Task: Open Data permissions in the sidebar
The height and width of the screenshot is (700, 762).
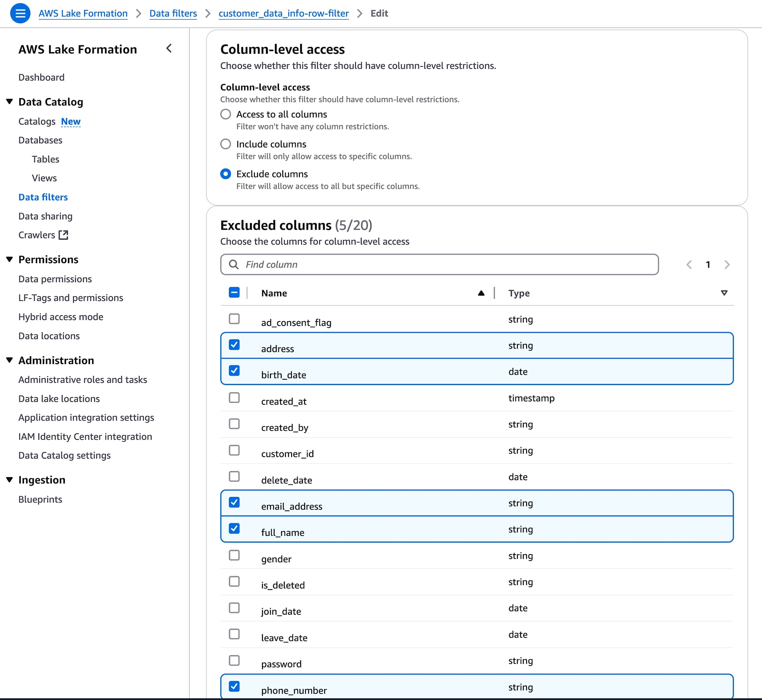Action: click(x=55, y=279)
